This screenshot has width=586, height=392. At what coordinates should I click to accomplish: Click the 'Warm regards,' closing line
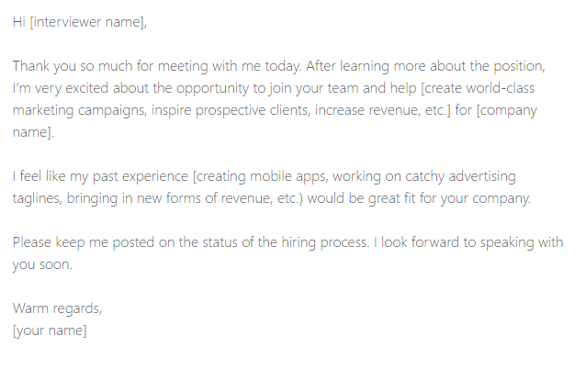(57, 308)
